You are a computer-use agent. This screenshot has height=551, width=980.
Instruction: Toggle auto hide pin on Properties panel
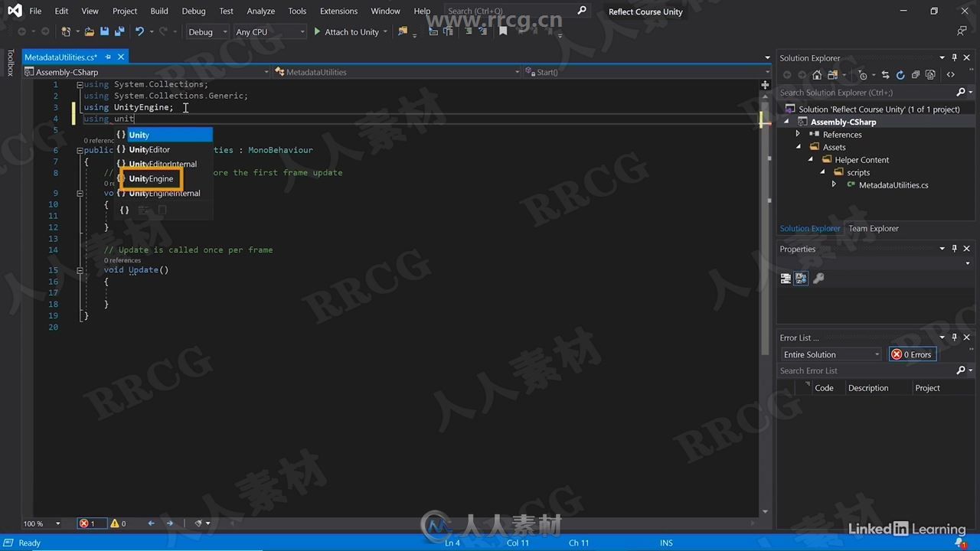point(954,249)
